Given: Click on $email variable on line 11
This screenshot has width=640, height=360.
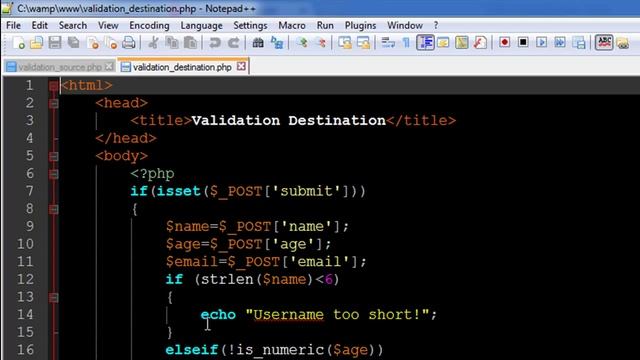Looking at the screenshot, I should 191,262.
